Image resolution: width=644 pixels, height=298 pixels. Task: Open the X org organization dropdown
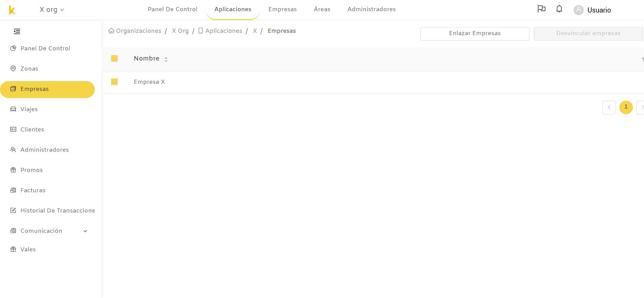52,10
